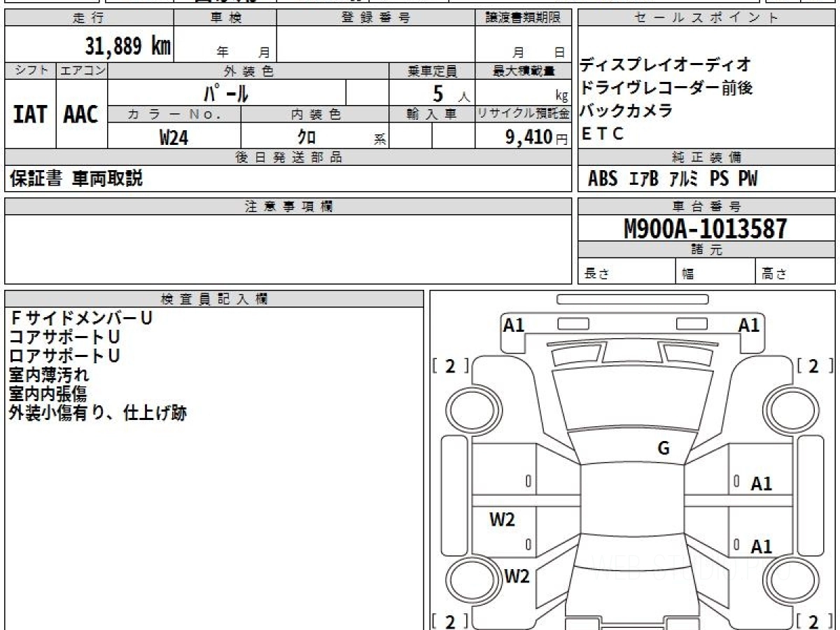The height and width of the screenshot is (630, 840).
Task: Click the 注意事項欄 header
Action: tap(288, 206)
